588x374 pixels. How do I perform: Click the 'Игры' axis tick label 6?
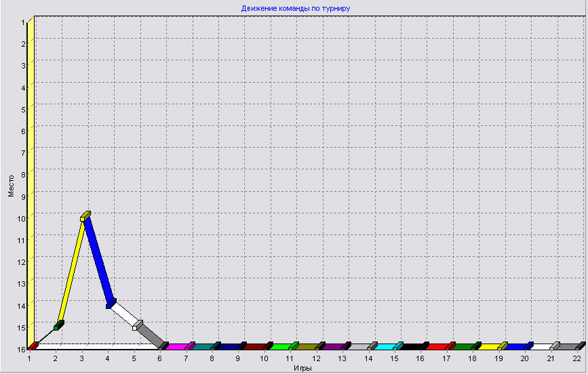pyautogui.click(x=160, y=358)
